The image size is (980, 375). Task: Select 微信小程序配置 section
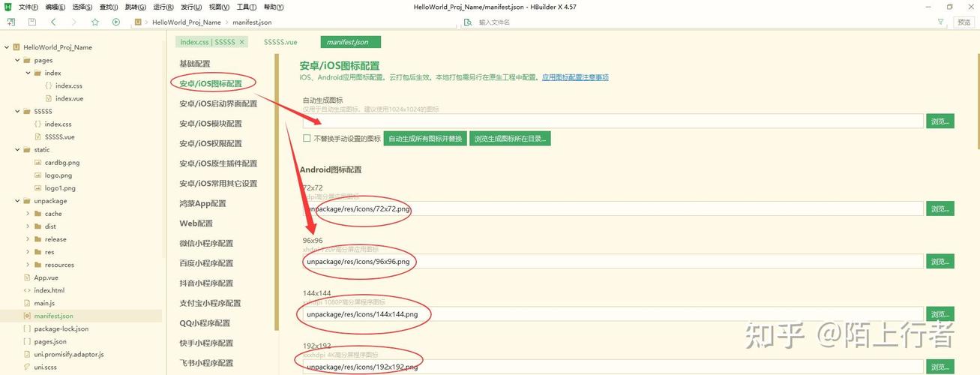(x=206, y=243)
